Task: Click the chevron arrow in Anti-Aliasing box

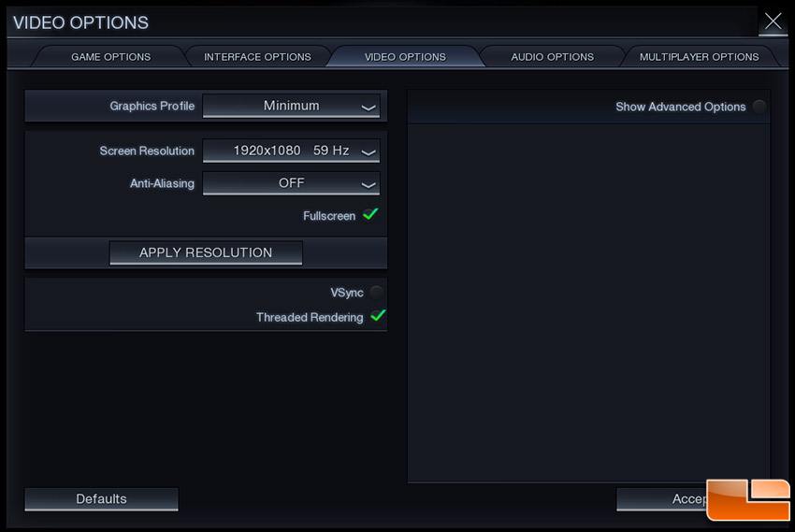Action: pos(369,184)
